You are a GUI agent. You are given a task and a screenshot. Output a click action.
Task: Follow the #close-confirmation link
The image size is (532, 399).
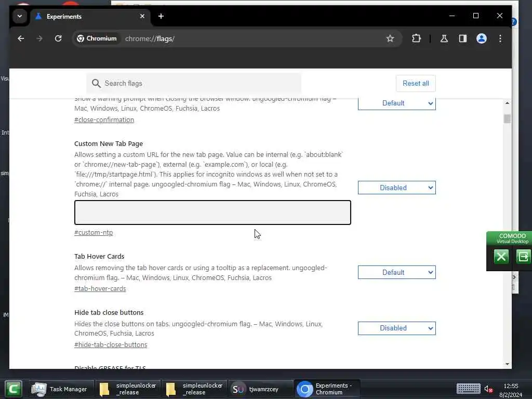coord(104,120)
